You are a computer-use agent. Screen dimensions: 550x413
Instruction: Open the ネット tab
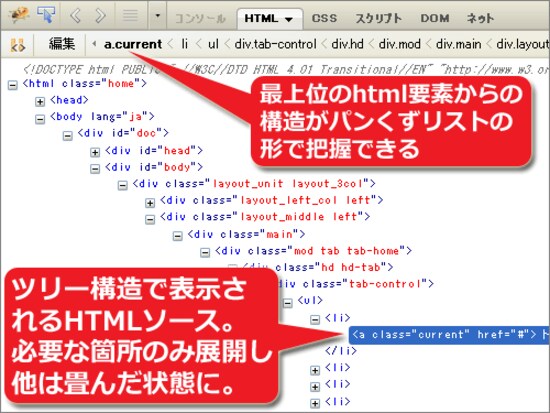tap(480, 18)
